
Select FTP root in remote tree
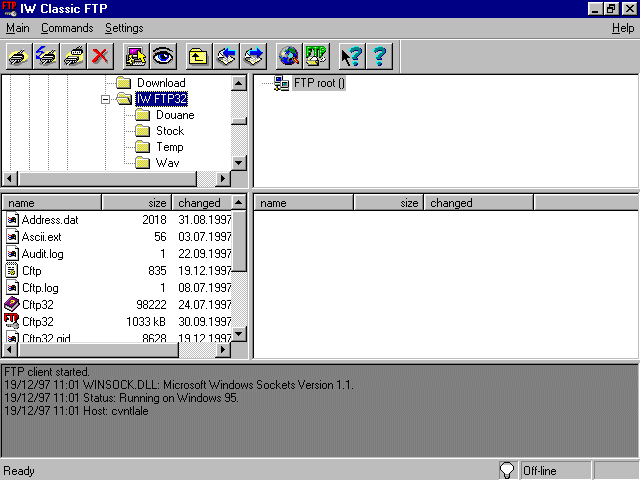point(318,83)
